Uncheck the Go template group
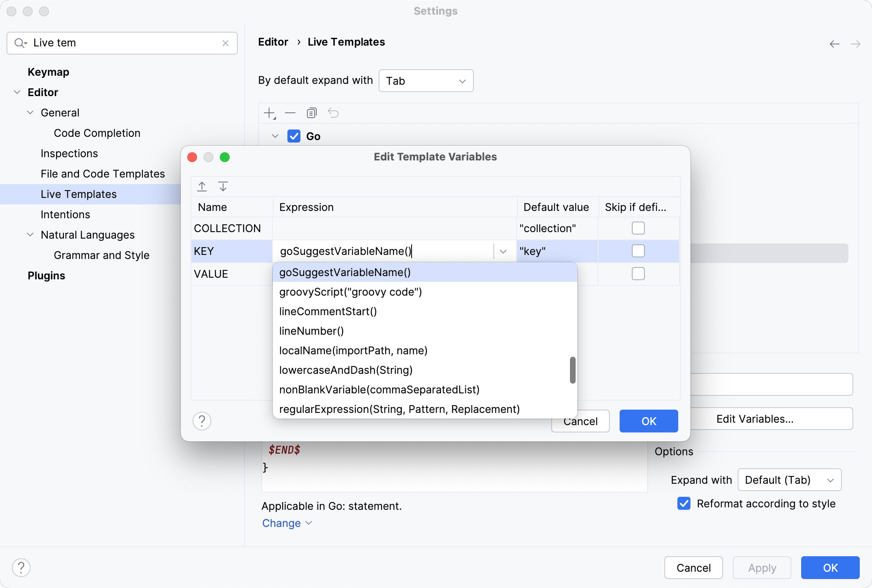The height and width of the screenshot is (588, 872). tap(294, 136)
